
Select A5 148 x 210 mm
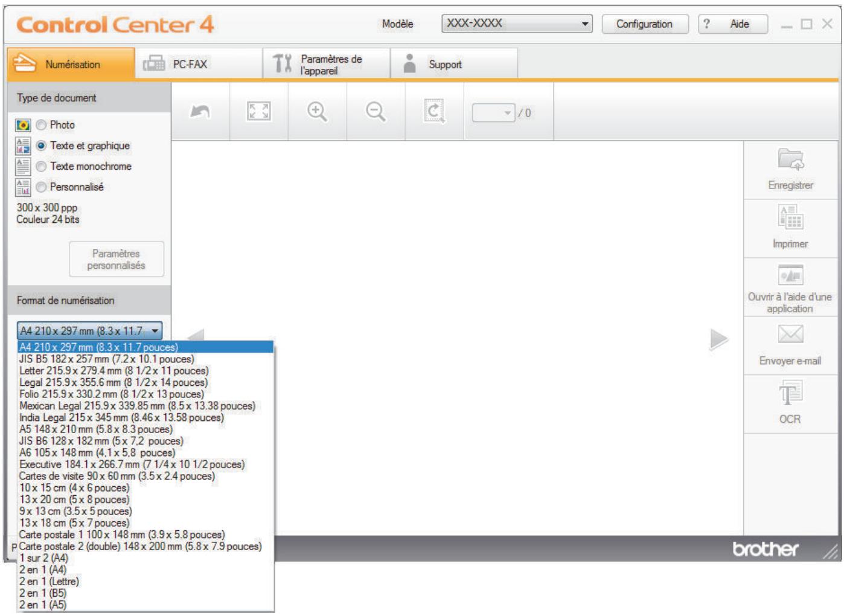pyautogui.click(x=145, y=429)
